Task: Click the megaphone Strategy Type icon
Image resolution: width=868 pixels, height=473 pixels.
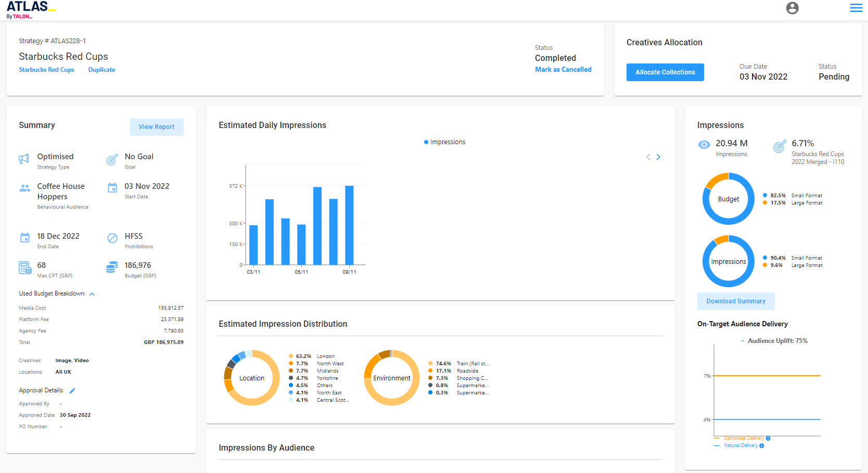Action: click(24, 159)
